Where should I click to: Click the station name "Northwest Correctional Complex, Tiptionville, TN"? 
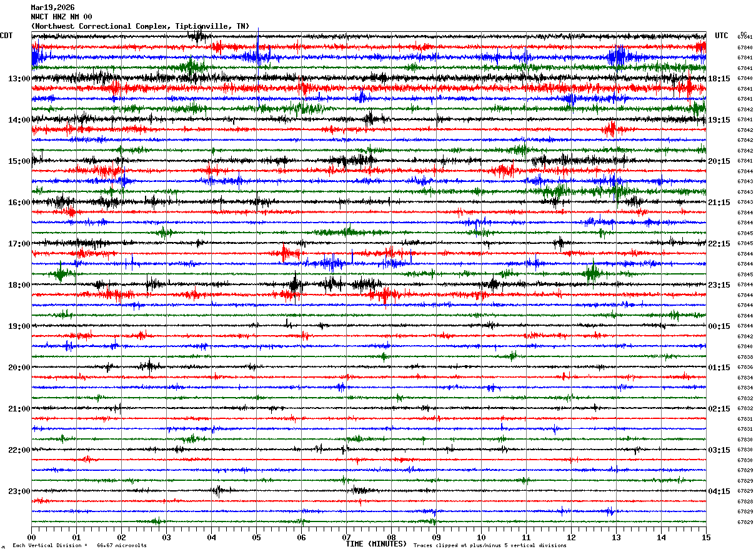click(x=140, y=26)
